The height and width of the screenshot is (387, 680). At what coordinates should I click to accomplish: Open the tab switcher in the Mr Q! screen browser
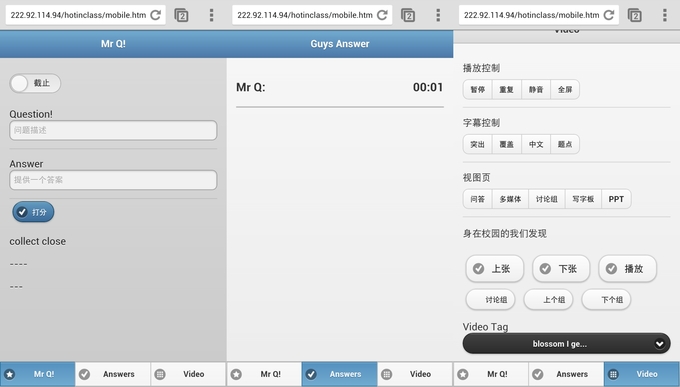[x=181, y=15]
